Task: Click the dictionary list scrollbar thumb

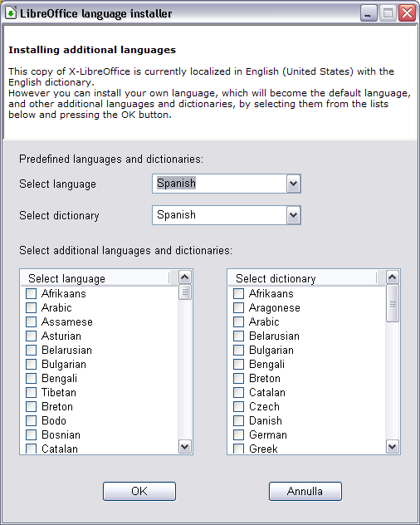Action: point(393,303)
